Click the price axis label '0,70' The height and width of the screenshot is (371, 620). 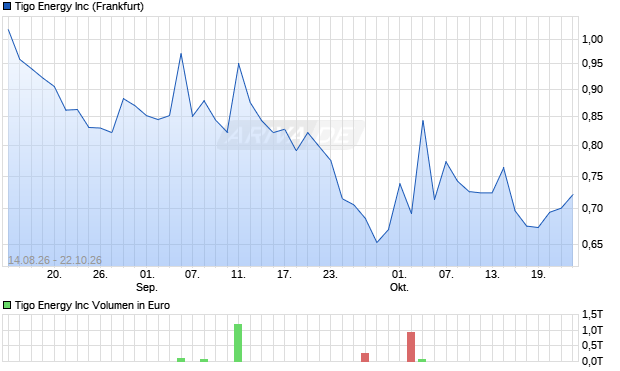[592, 208]
